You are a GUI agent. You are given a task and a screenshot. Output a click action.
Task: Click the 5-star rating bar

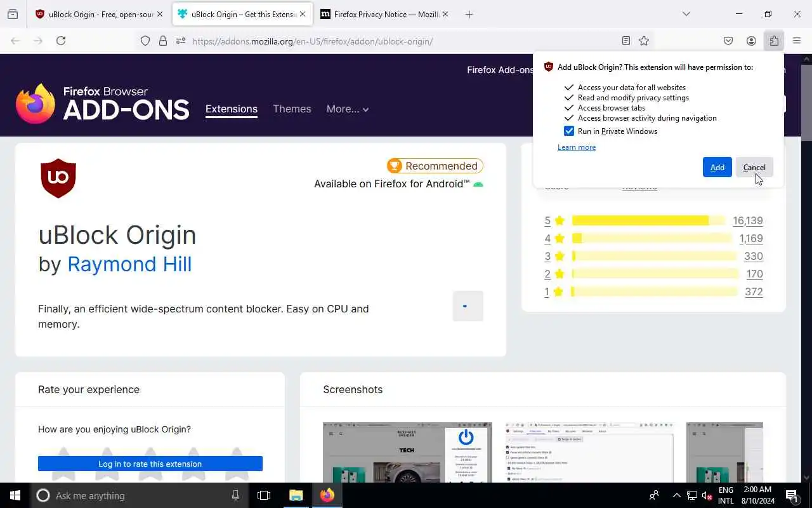(x=648, y=220)
